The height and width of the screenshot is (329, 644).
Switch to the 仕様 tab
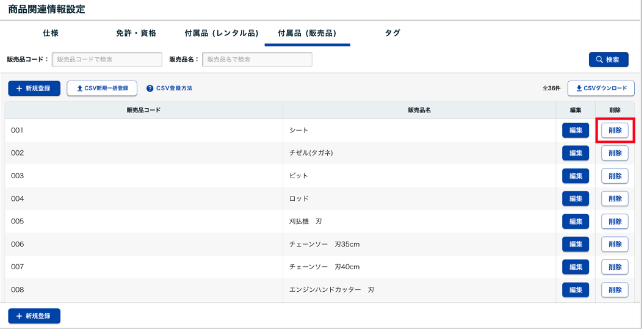pyautogui.click(x=51, y=33)
